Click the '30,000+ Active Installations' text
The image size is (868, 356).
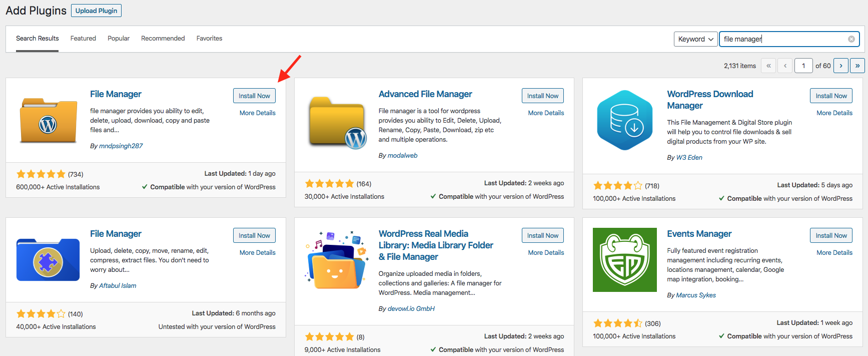click(345, 196)
